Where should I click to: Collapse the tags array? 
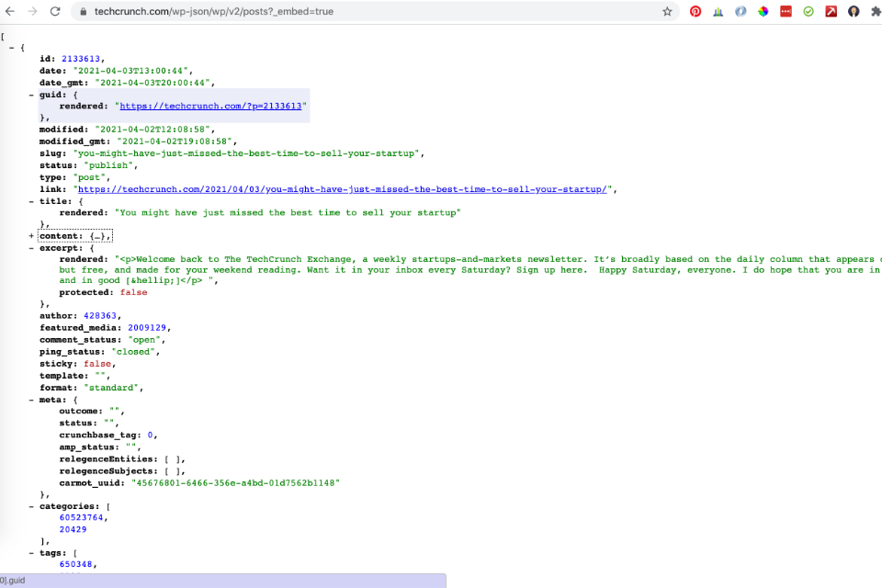coord(31,553)
